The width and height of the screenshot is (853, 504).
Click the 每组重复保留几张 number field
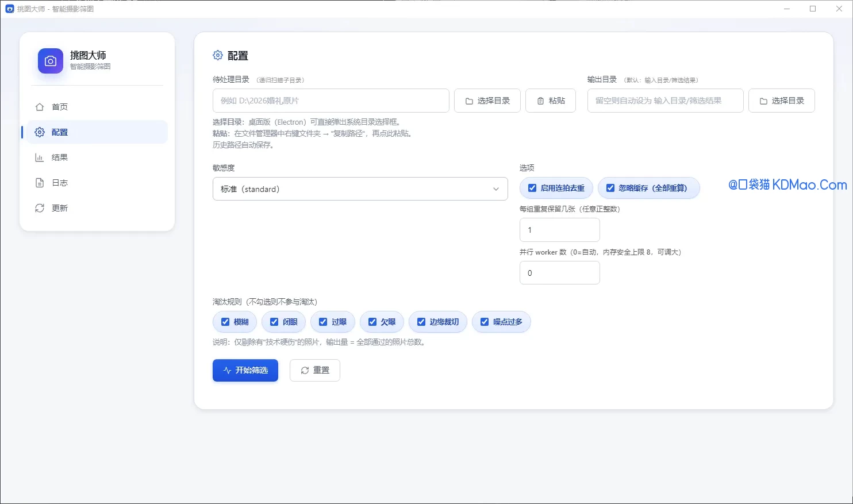pyautogui.click(x=560, y=230)
